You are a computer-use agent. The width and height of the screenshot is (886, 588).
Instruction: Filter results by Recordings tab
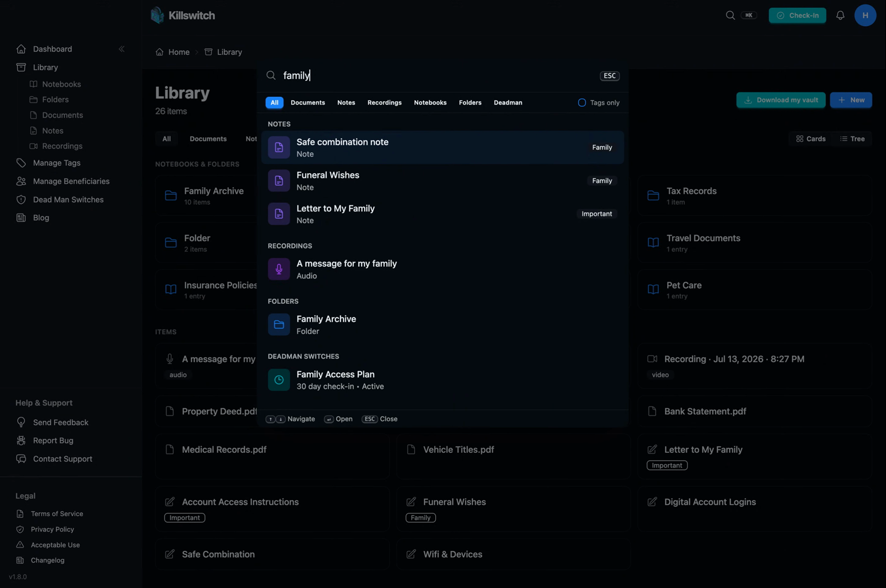pyautogui.click(x=384, y=102)
